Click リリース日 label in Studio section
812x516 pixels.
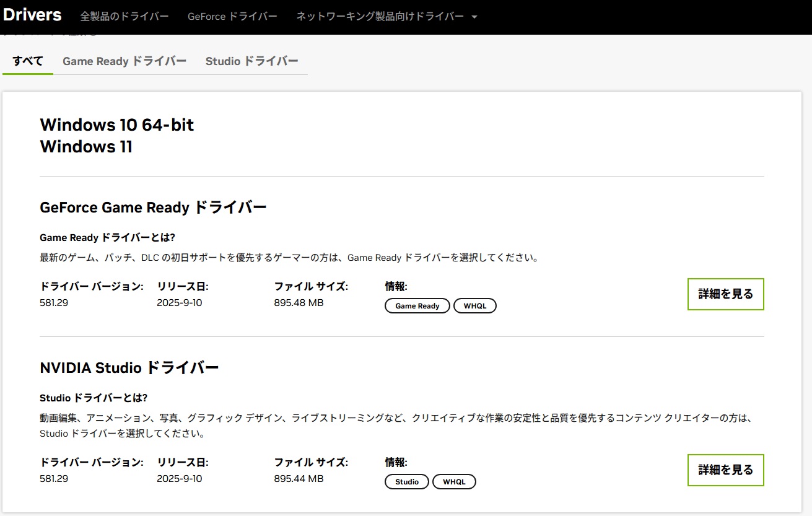pos(183,463)
